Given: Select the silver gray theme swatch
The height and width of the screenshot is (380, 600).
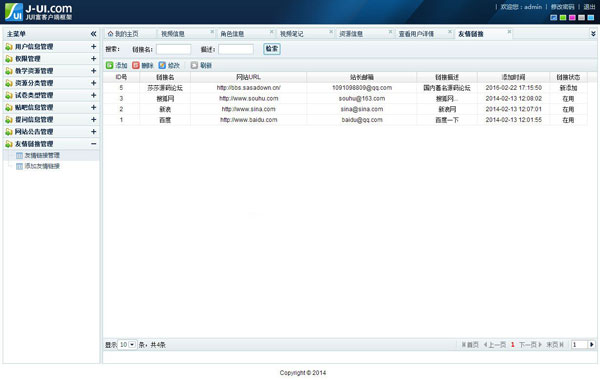Looking at the screenshot, I should click(x=581, y=18).
